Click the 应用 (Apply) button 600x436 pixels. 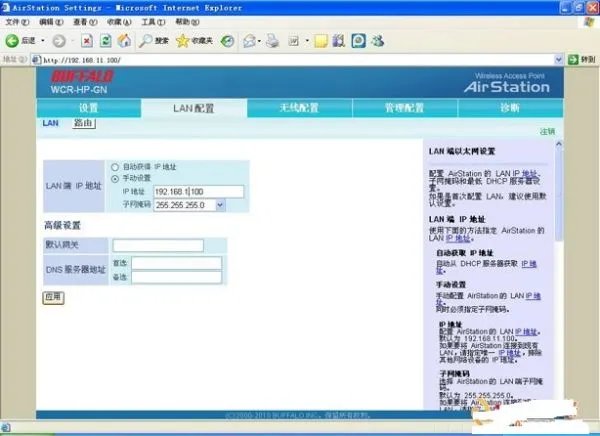[x=54, y=297]
